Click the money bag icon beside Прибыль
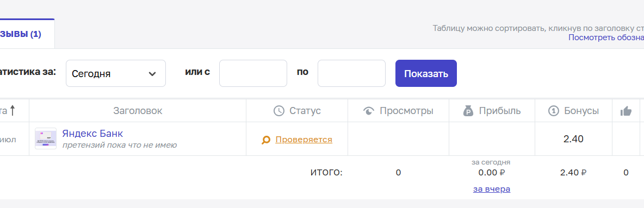The image size is (644, 208). coord(469,111)
